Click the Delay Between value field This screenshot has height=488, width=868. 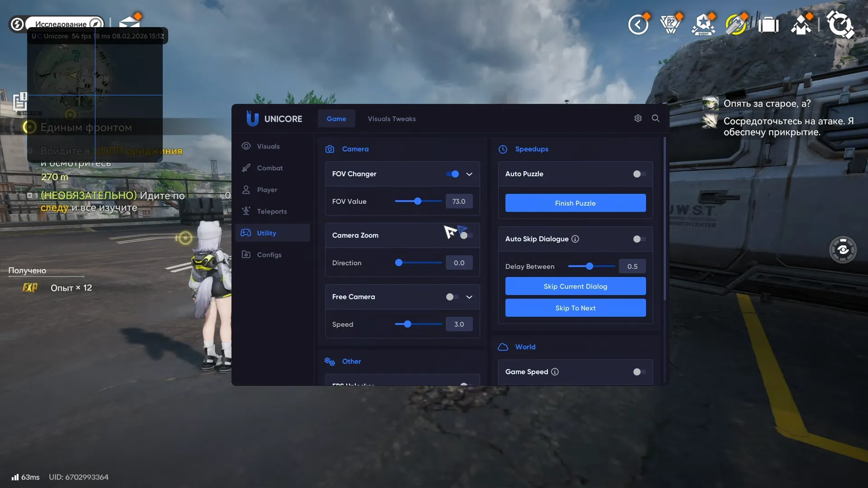click(632, 267)
